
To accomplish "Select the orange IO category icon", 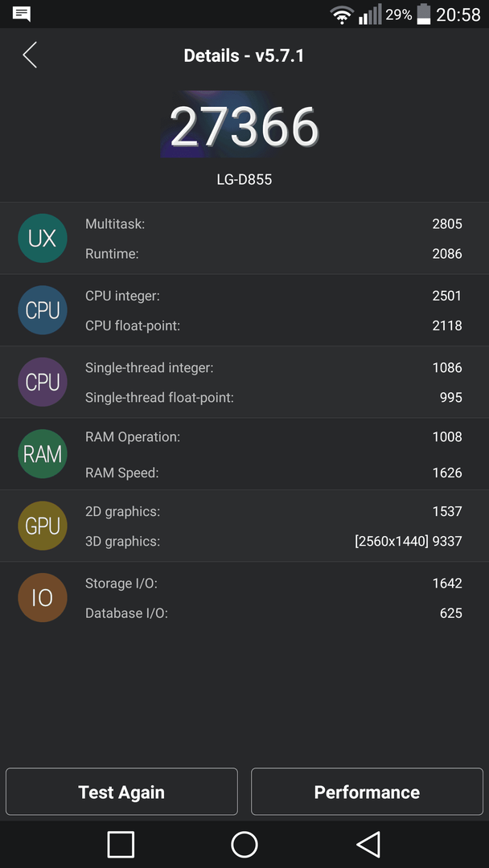I will pos(43,598).
